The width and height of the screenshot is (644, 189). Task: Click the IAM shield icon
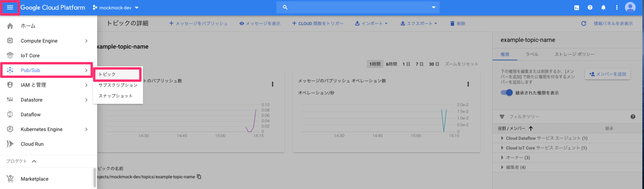point(10,85)
